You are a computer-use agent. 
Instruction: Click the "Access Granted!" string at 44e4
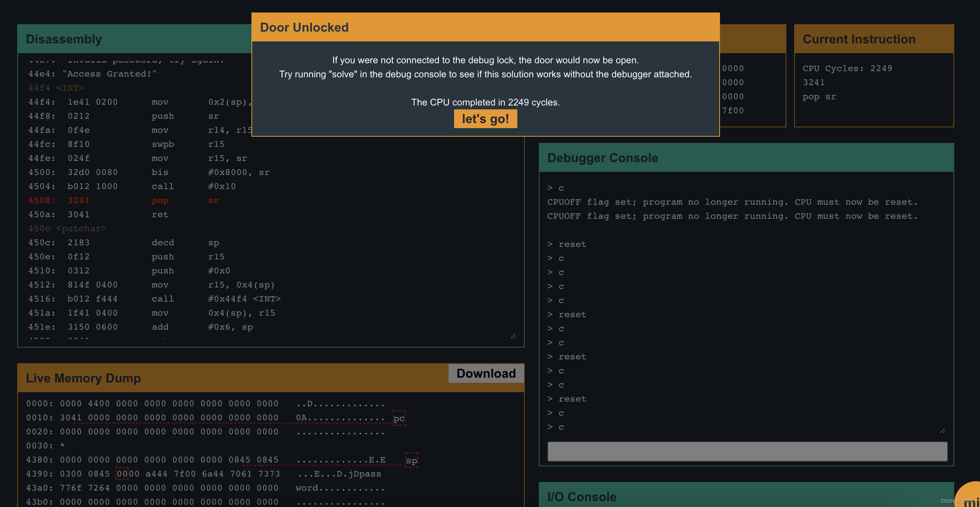(x=110, y=74)
